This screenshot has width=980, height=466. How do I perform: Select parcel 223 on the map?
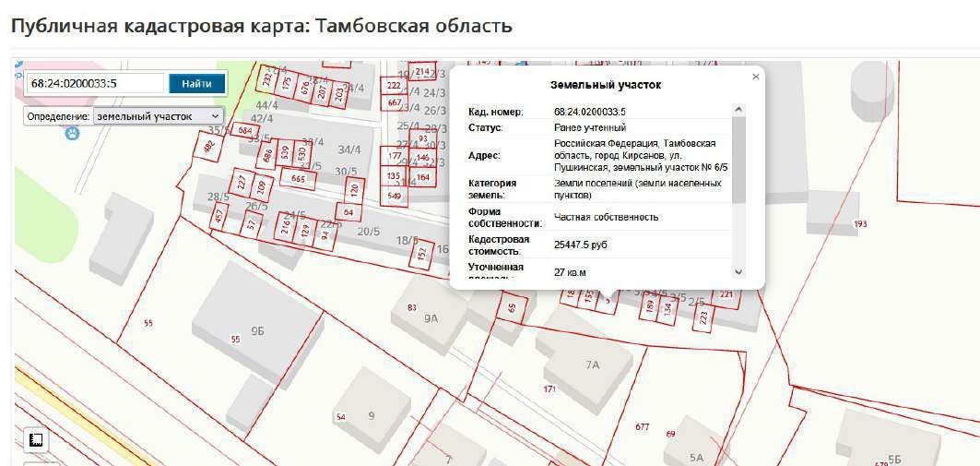pos(703,317)
